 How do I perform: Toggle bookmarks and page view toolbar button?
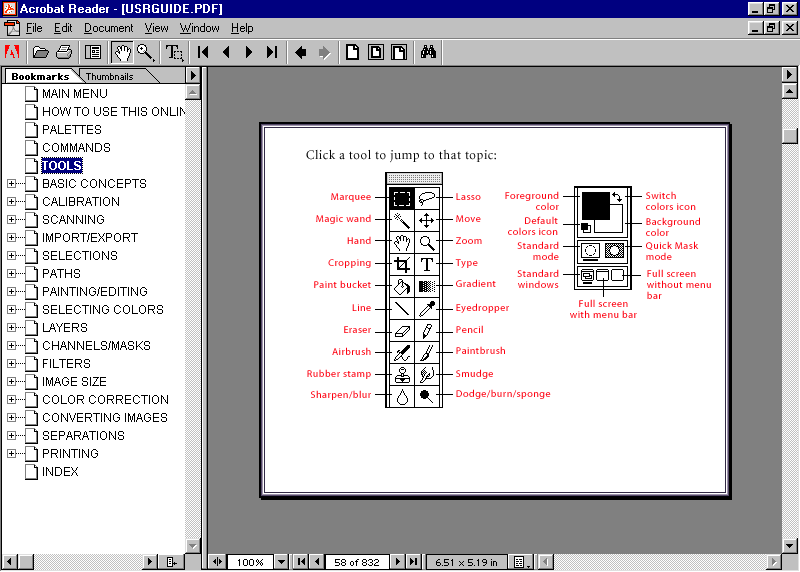[93, 52]
